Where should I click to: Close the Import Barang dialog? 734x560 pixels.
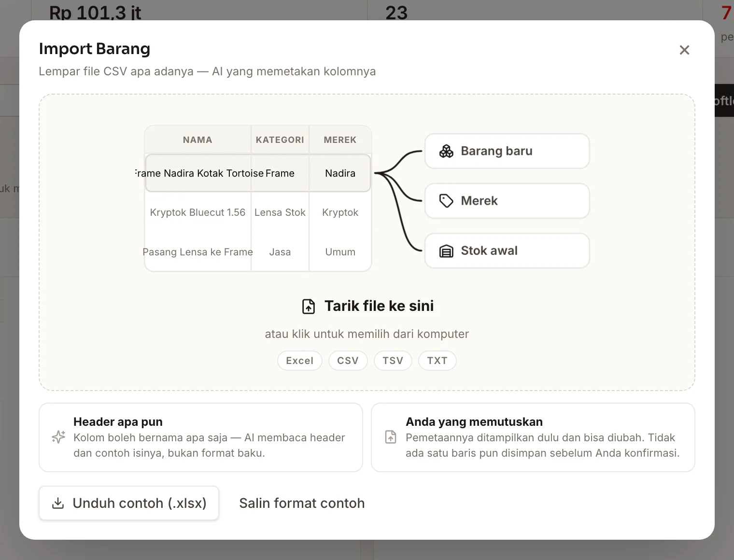[x=684, y=50]
